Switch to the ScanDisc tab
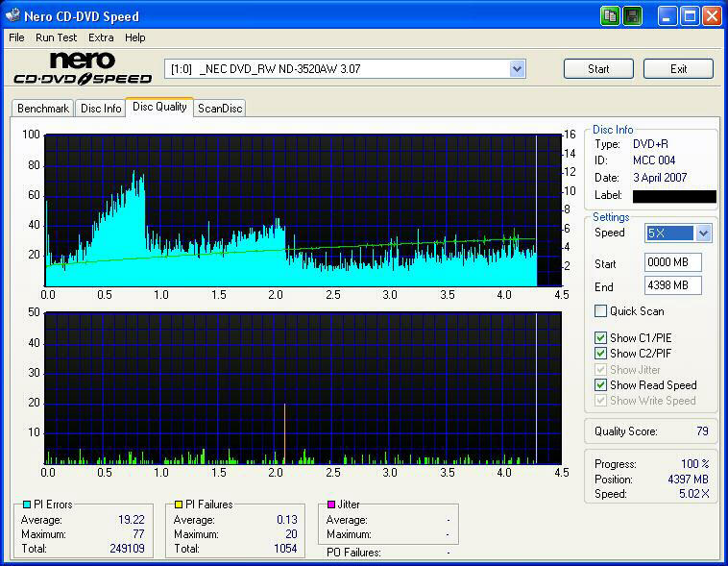This screenshot has width=728, height=566. pos(220,109)
